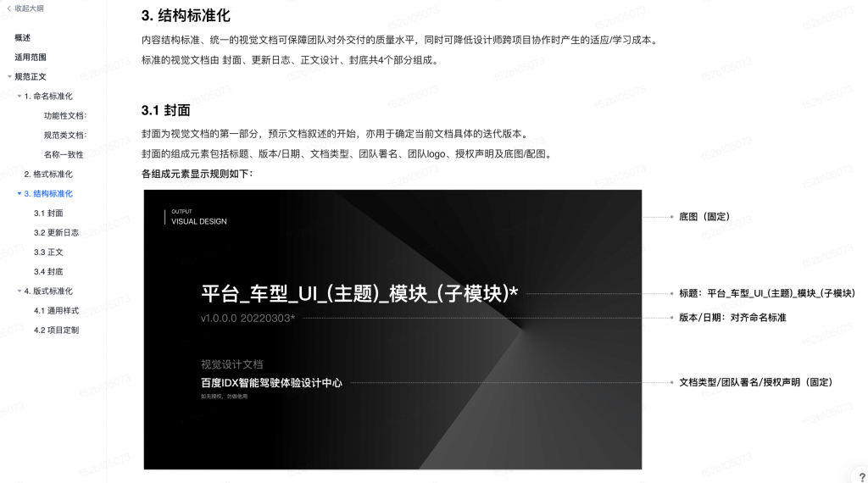Open the help question-mark button
The image size is (868, 483).
pos(861,477)
